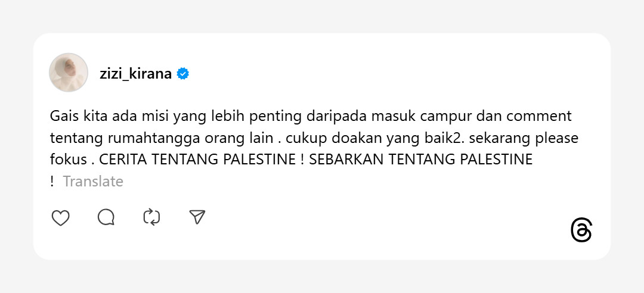
Task: Click the Threads logo in the card corner
Action: coord(581,230)
